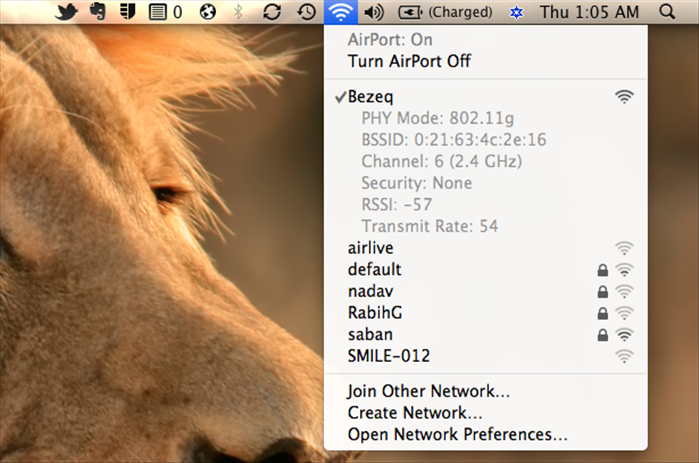Open the Bluetooth menu bar icon

[238, 12]
